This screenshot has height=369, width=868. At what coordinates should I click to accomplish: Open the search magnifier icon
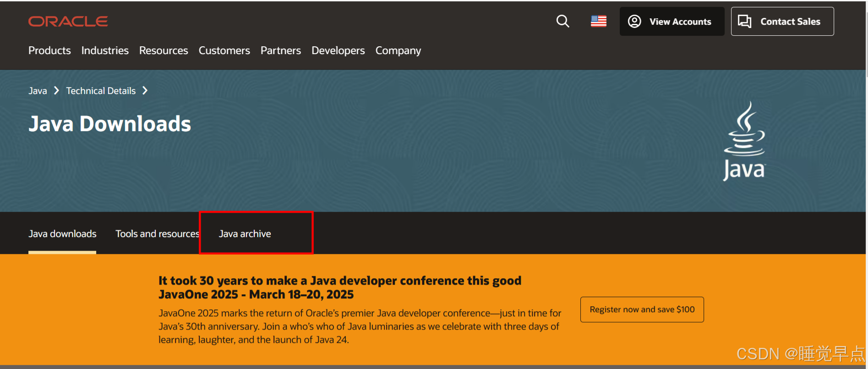pos(562,21)
